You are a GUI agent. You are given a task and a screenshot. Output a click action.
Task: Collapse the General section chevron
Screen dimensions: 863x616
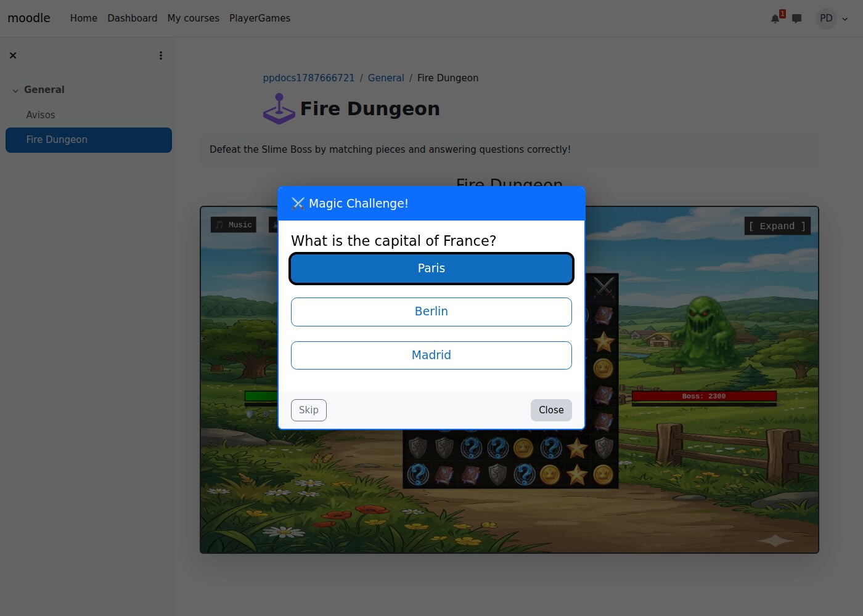(15, 91)
